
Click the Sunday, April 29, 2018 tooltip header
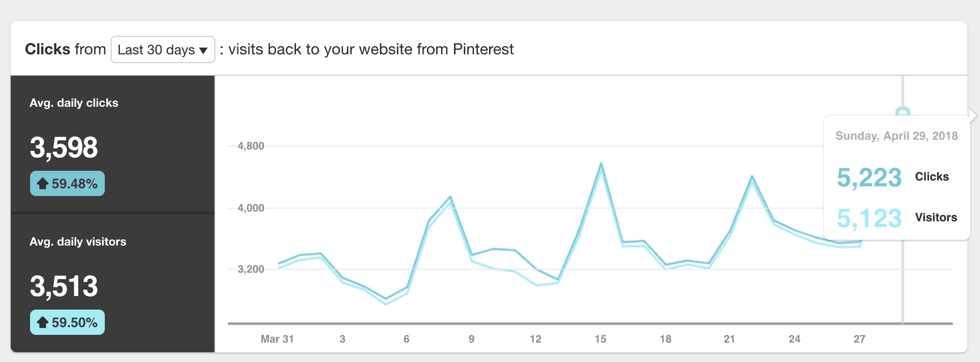pos(897,136)
